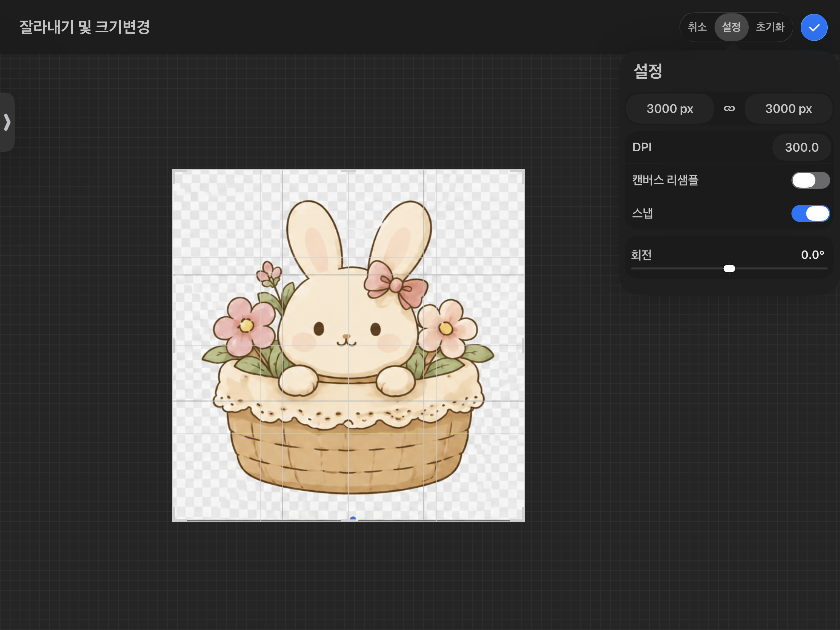Reset crop with 초기화 button
Image resolution: width=840 pixels, height=630 pixels.
(770, 27)
